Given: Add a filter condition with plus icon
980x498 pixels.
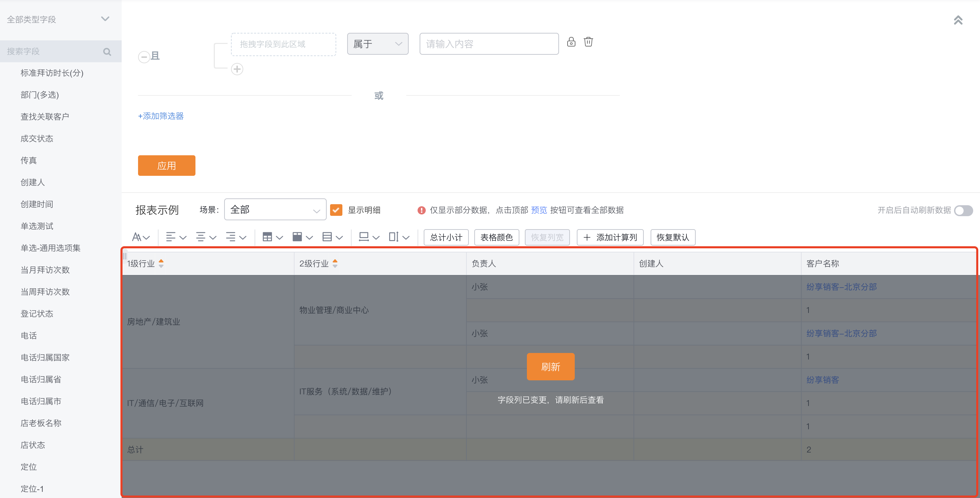Looking at the screenshot, I should point(237,69).
